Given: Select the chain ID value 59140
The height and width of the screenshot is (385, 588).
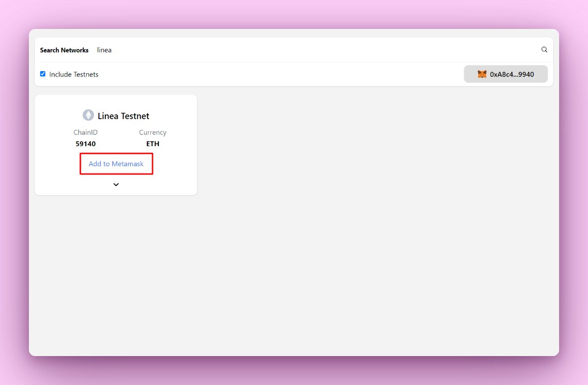Looking at the screenshot, I should [x=86, y=144].
